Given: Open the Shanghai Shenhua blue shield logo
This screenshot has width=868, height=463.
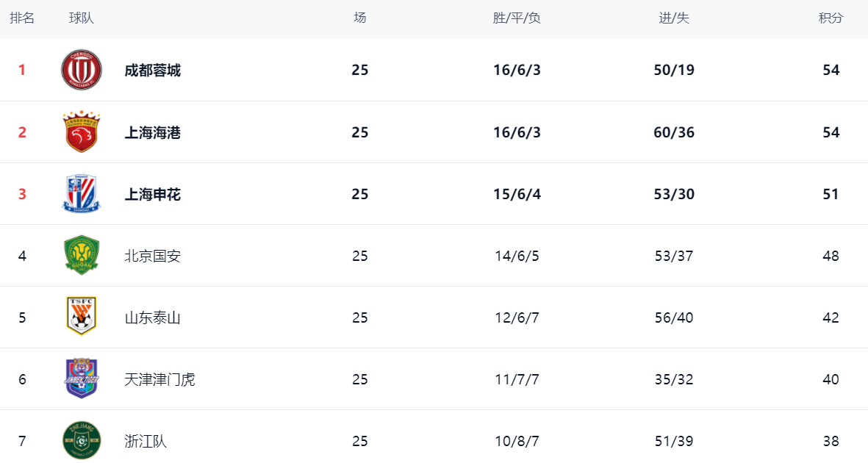Looking at the screenshot, I should tap(82, 194).
